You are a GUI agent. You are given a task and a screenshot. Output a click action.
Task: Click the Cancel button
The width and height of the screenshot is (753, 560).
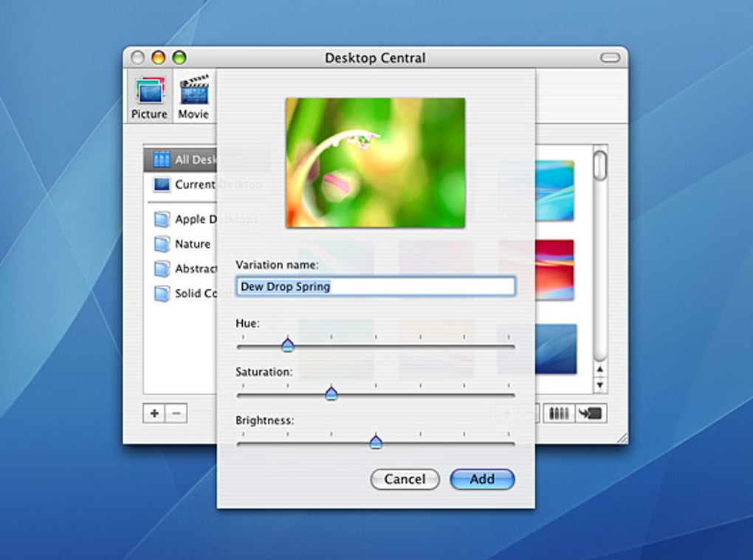[x=405, y=480]
